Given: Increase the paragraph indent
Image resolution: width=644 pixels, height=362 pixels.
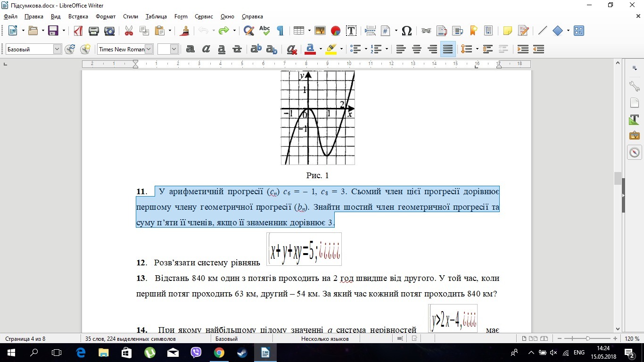Looking at the screenshot, I should click(522, 49).
